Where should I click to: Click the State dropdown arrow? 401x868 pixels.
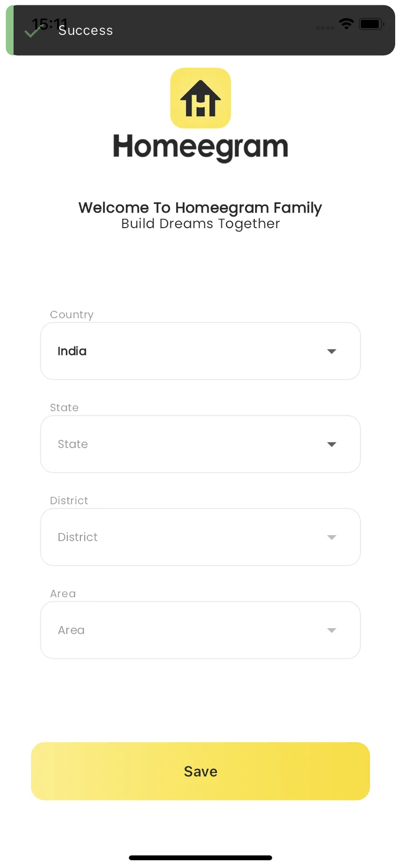click(332, 444)
